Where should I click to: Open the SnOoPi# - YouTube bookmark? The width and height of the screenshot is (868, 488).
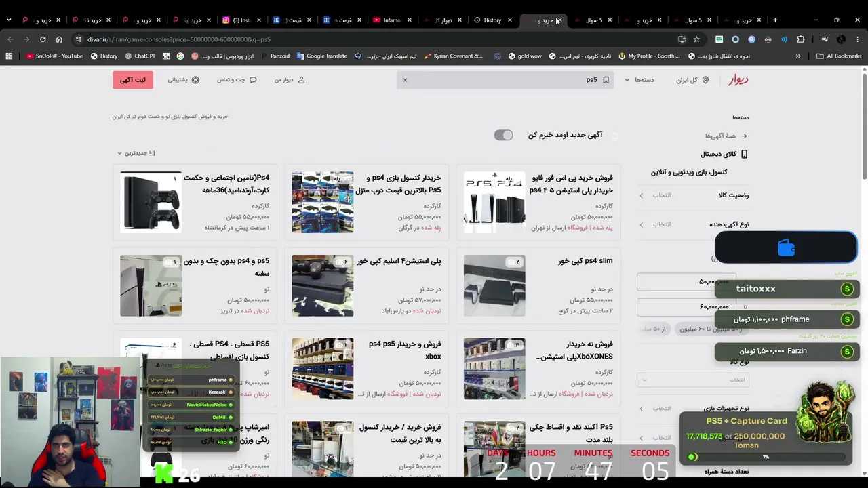54,56
